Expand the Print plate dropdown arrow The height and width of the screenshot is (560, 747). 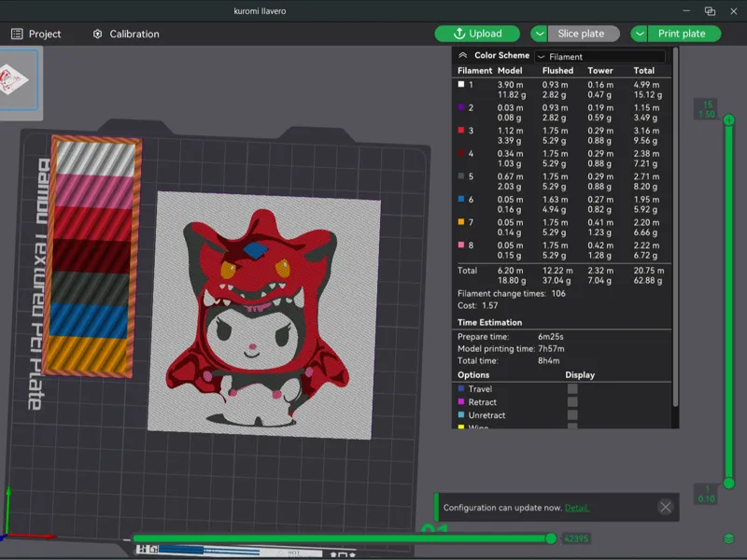(x=639, y=34)
